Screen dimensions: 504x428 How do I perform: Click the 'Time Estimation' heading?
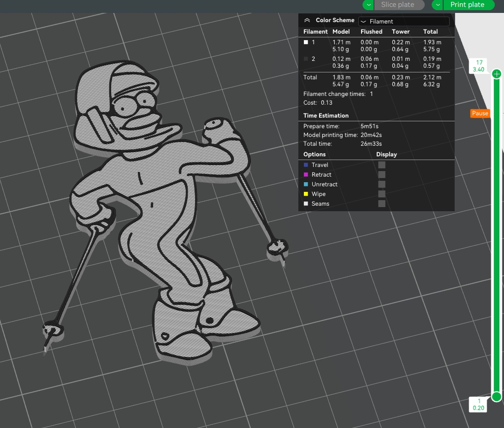click(326, 115)
